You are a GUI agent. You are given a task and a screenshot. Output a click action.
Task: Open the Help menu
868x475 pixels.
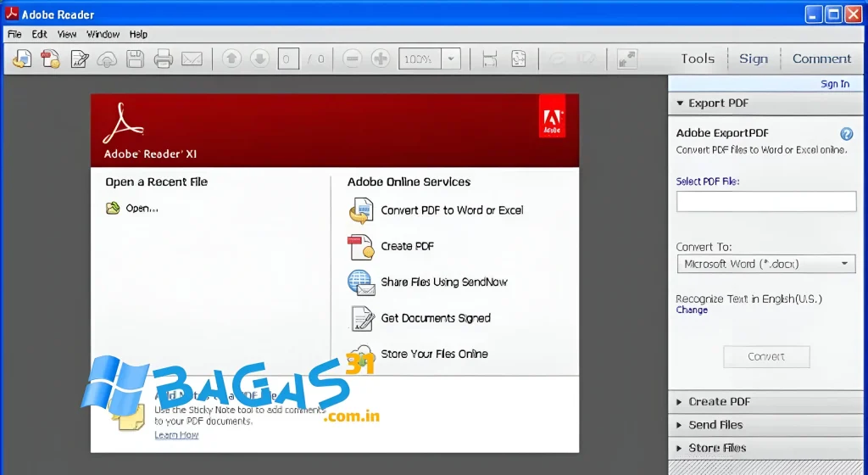tap(138, 34)
